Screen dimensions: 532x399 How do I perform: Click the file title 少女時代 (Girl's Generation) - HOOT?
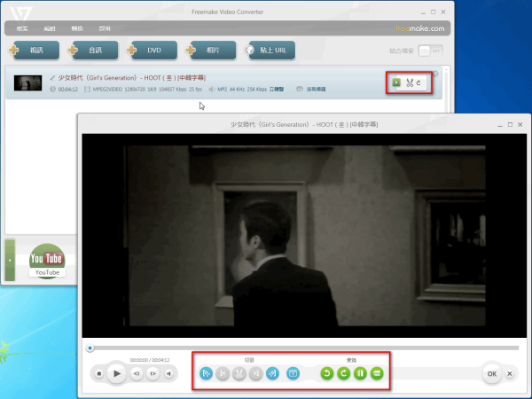[131, 78]
